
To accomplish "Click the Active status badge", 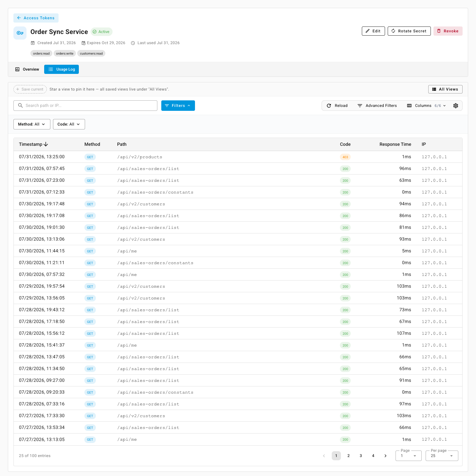I will 101,32.
